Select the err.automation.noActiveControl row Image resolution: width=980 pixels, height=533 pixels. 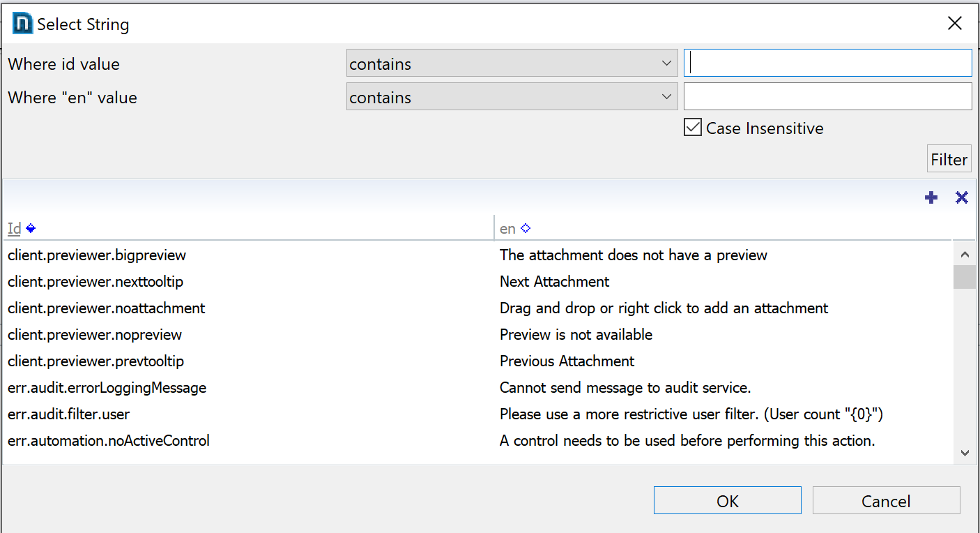pos(109,441)
